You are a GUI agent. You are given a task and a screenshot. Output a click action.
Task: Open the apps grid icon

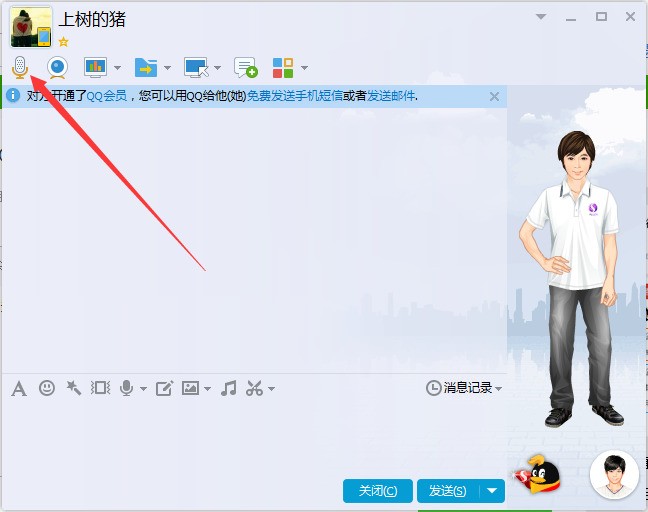(x=283, y=68)
